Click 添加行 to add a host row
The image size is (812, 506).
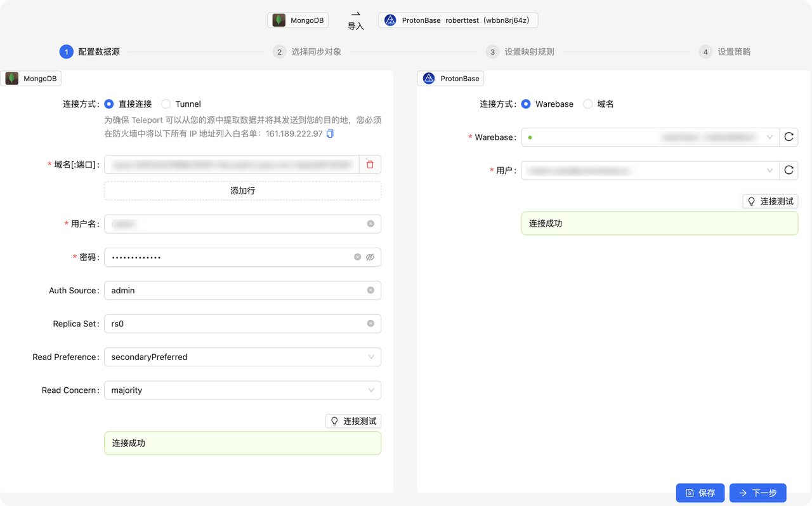point(242,190)
